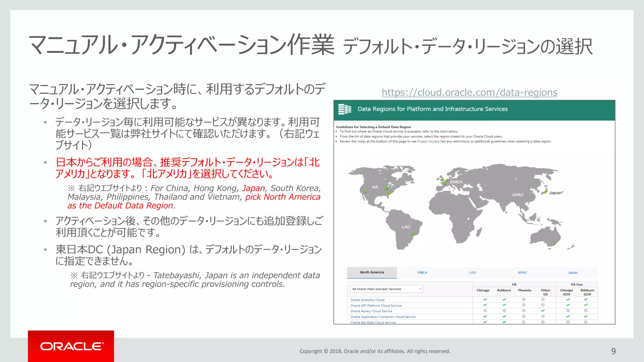The width and height of the screenshot is (644, 362).
Task: Click the Ashburn GOV column header
Action: click(587, 292)
